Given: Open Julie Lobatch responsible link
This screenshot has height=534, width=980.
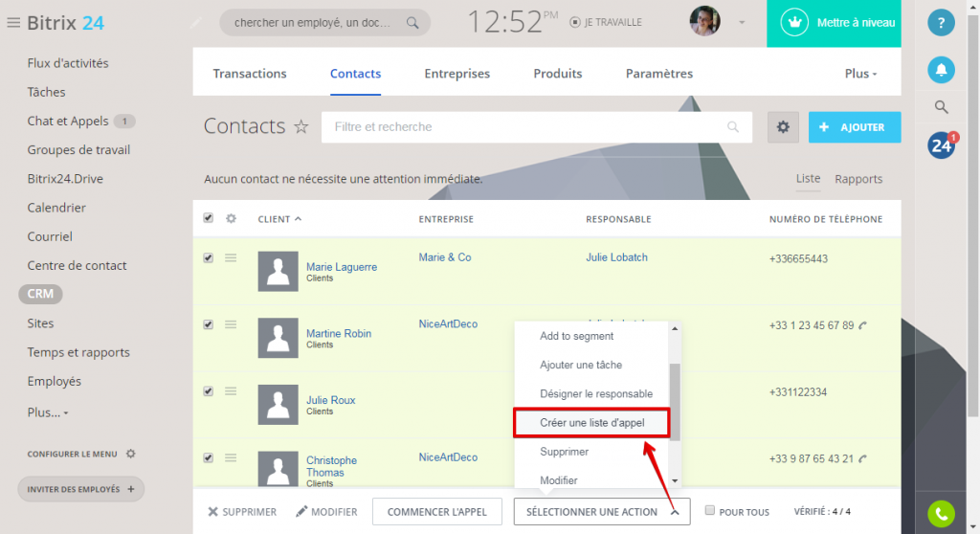Looking at the screenshot, I should pos(616,257).
